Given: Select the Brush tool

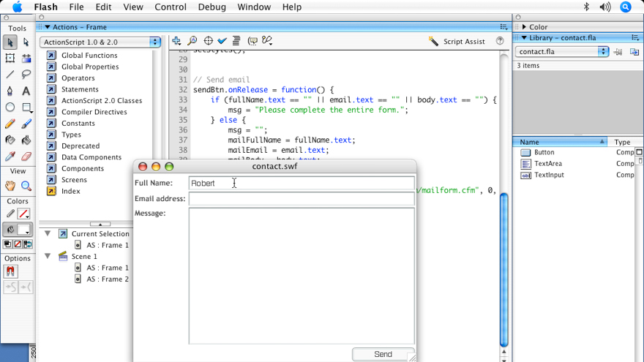Looking at the screenshot, I should pyautogui.click(x=26, y=124).
